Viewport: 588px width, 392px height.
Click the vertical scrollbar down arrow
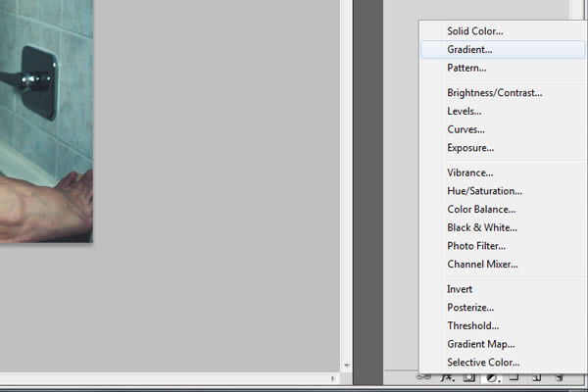point(346,366)
